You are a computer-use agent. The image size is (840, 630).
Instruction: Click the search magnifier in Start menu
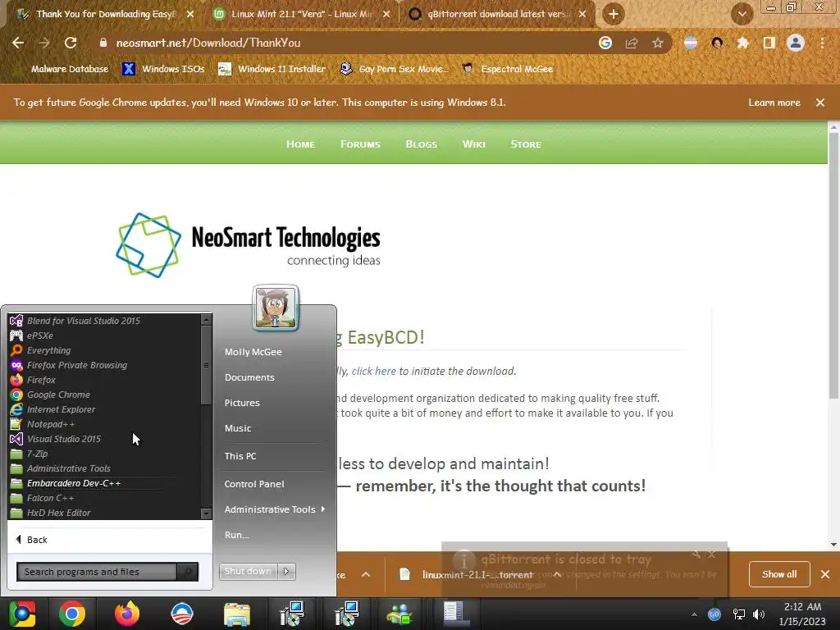coord(187,572)
